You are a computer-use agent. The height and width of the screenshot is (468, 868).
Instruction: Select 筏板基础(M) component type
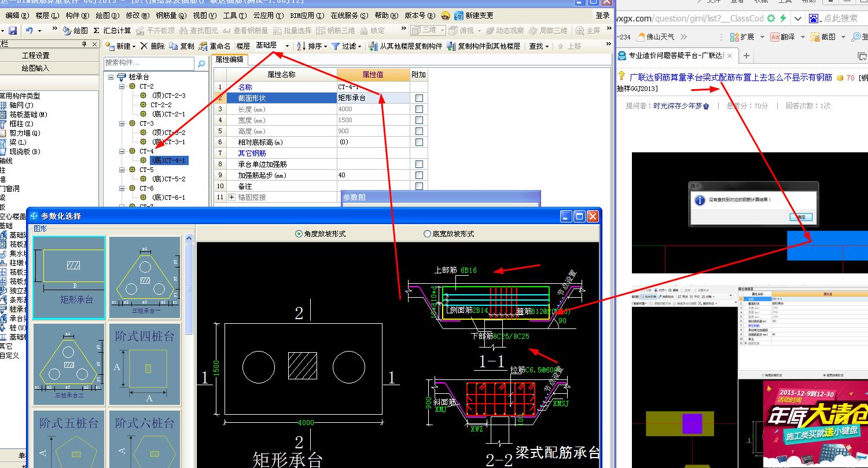[x=24, y=114]
